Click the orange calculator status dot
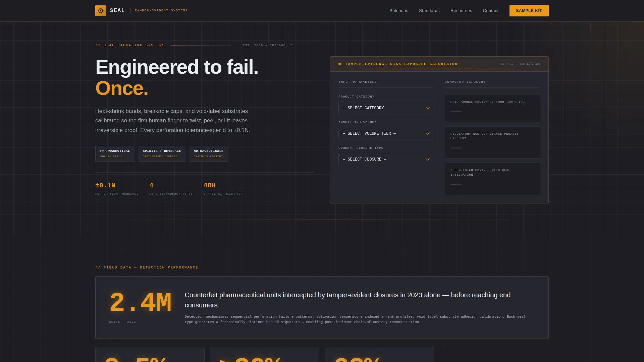 point(340,64)
